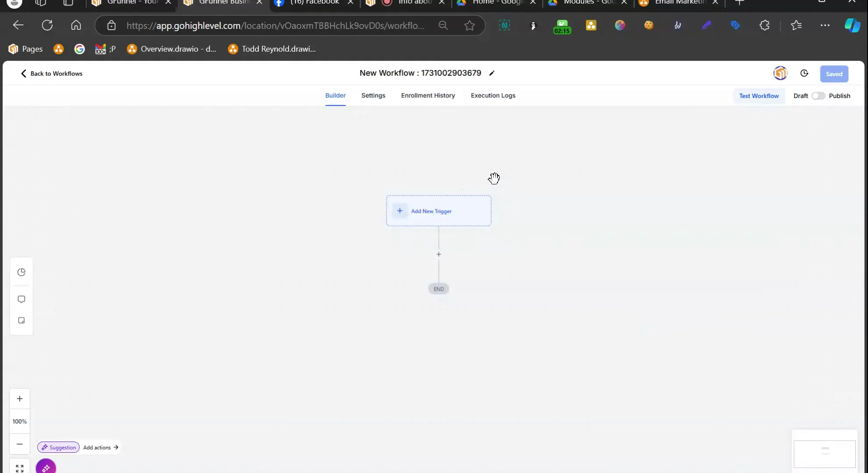Image resolution: width=868 pixels, height=473 pixels.
Task: Click the blue tag extension icon
Action: click(735, 25)
